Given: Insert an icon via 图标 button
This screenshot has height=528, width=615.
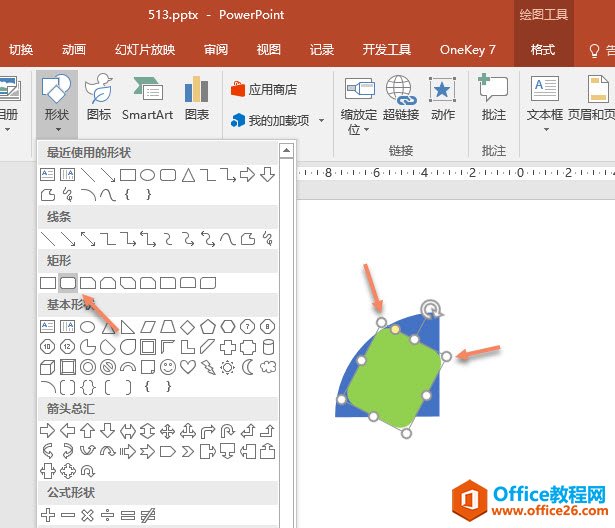Looking at the screenshot, I should [x=99, y=97].
